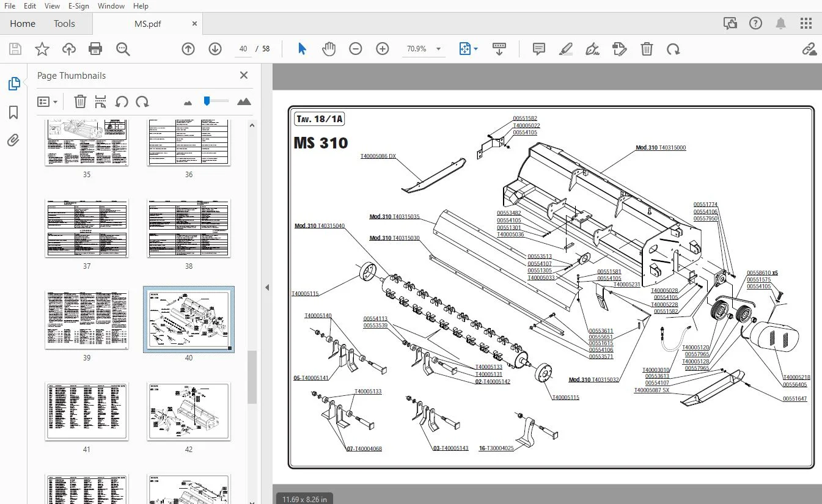Go to the next page
The image size is (822, 504).
point(215,49)
